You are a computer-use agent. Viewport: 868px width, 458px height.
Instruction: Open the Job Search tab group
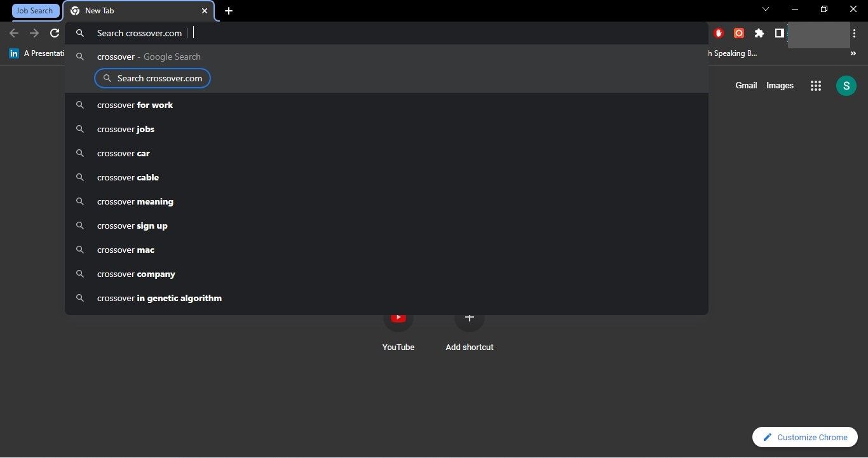36,11
